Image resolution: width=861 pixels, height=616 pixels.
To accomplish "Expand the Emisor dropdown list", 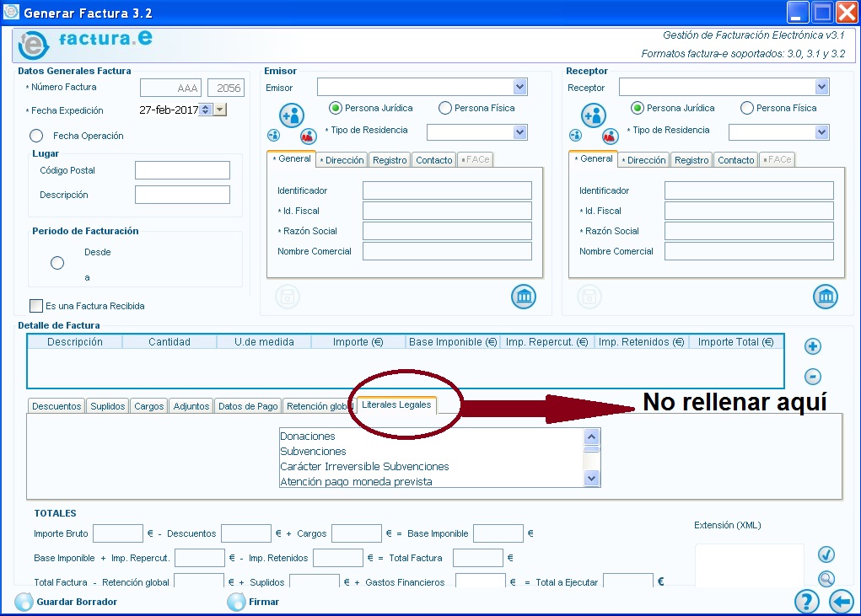I will point(519,87).
